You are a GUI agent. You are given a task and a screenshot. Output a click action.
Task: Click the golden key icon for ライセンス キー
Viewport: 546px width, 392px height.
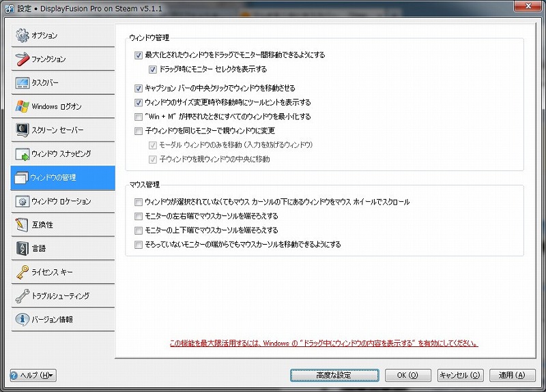(23, 272)
